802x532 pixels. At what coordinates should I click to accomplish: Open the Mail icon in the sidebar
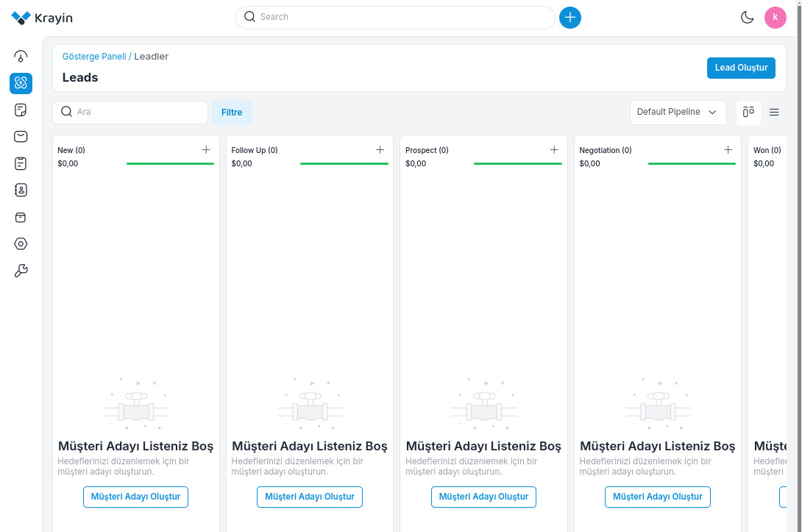click(21, 137)
